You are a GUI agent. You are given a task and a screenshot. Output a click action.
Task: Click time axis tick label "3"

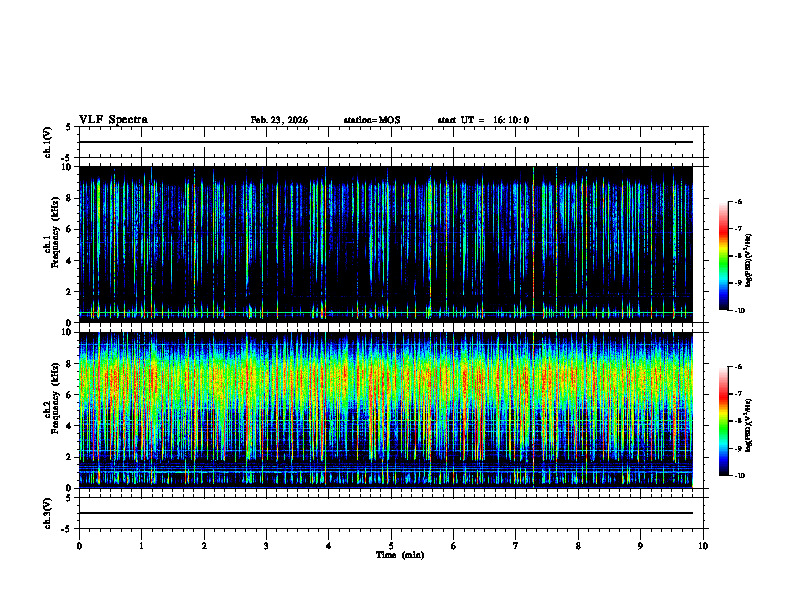(x=266, y=546)
